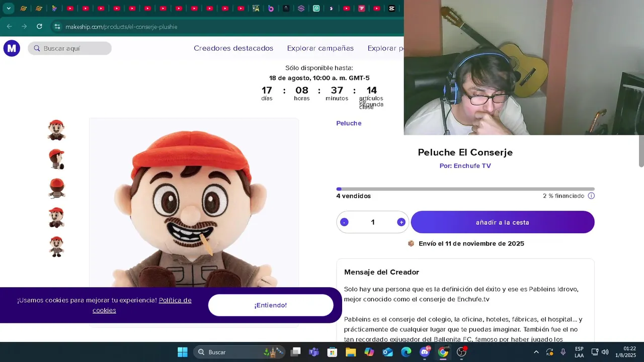Click the funding progress bar

465,189
